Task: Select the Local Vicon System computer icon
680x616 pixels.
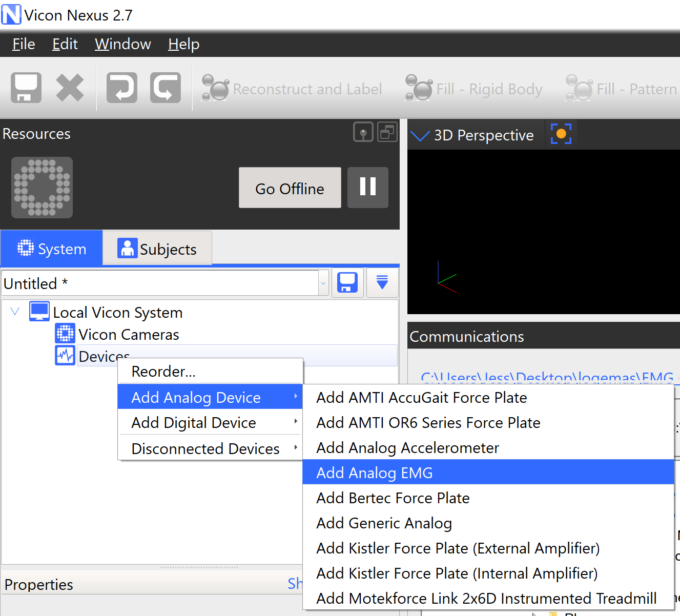Action: [39, 311]
